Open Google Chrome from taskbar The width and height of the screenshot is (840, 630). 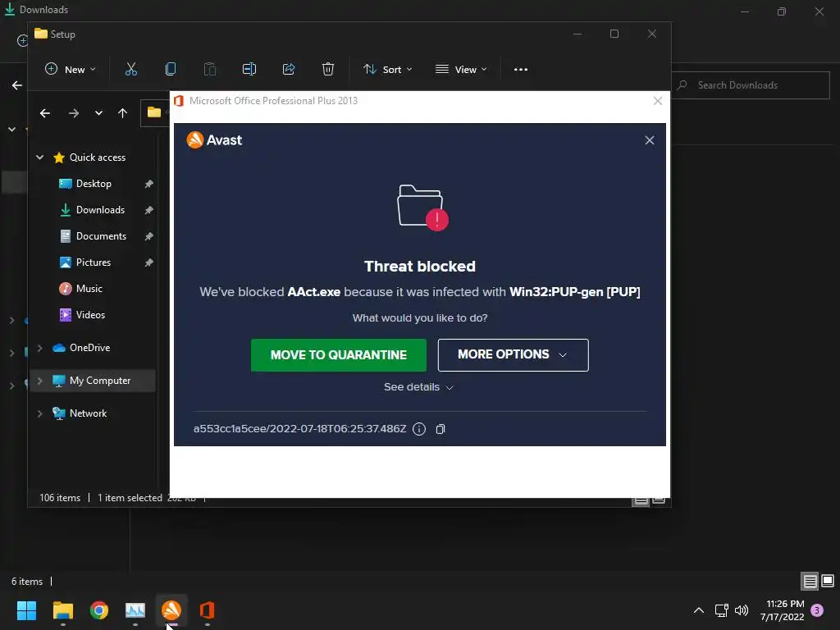(99, 610)
